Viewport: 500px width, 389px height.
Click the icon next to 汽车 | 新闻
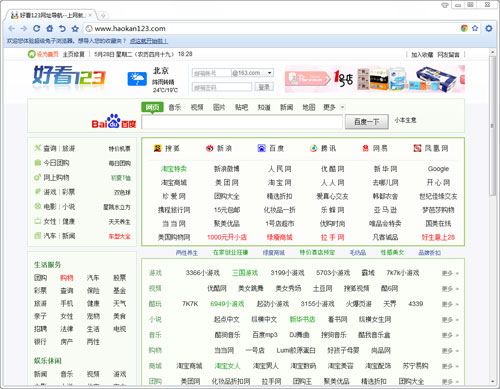point(38,236)
